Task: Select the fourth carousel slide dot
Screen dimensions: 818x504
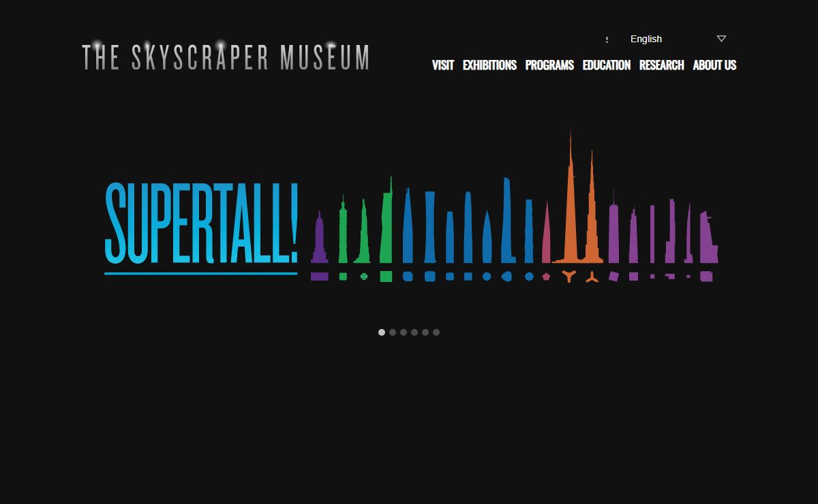Action: (x=414, y=332)
